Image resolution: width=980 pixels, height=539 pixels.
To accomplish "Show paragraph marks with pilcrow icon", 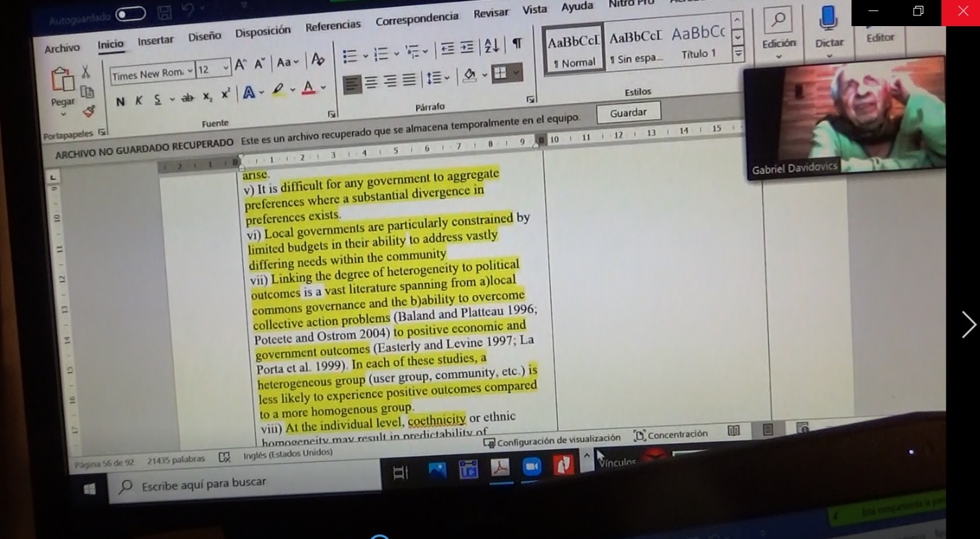I will pyautogui.click(x=517, y=45).
